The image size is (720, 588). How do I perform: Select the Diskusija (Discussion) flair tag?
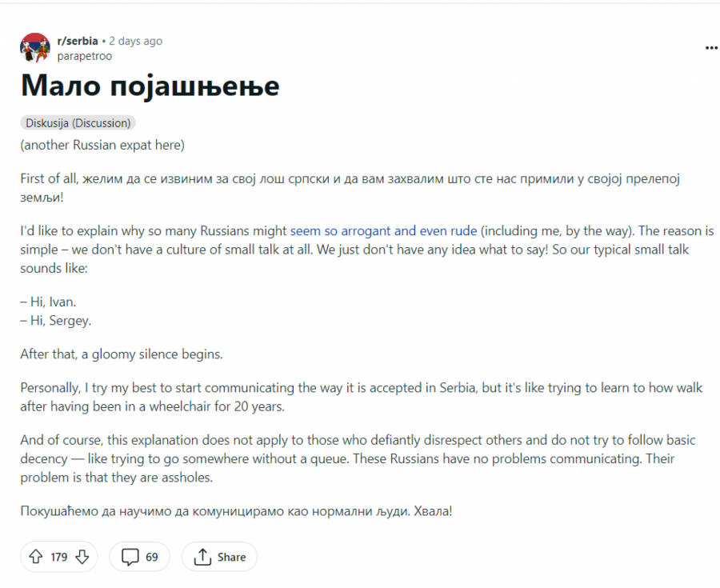(x=78, y=122)
